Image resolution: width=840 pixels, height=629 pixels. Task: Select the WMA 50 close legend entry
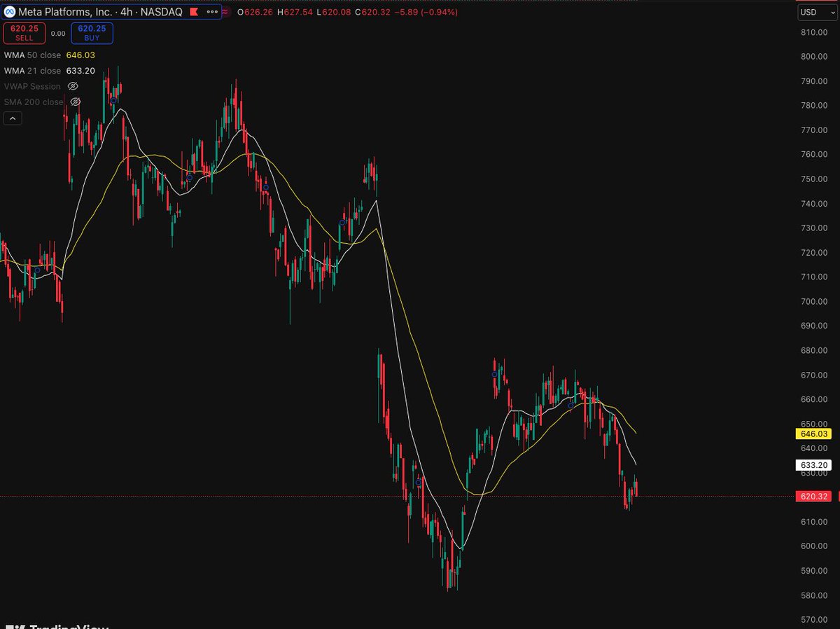[x=33, y=55]
